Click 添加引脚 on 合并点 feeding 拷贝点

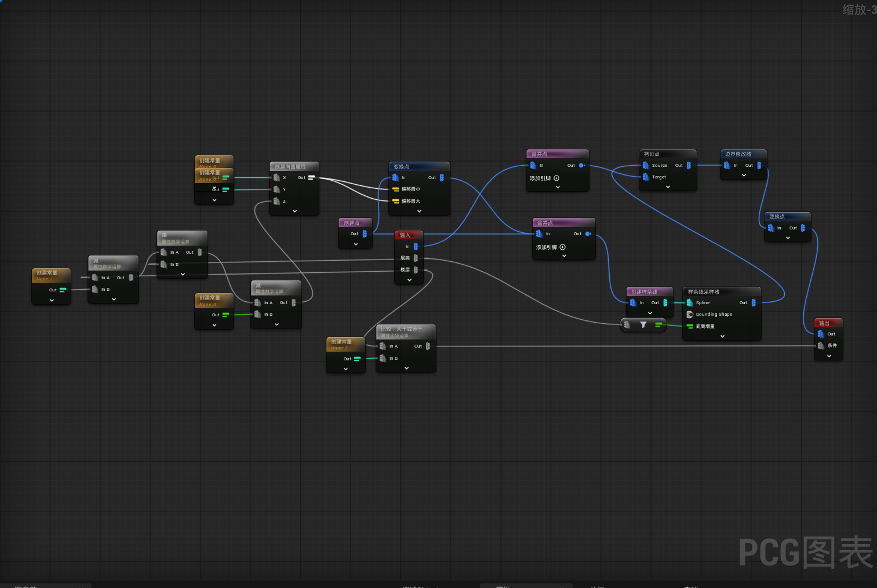[544, 178]
